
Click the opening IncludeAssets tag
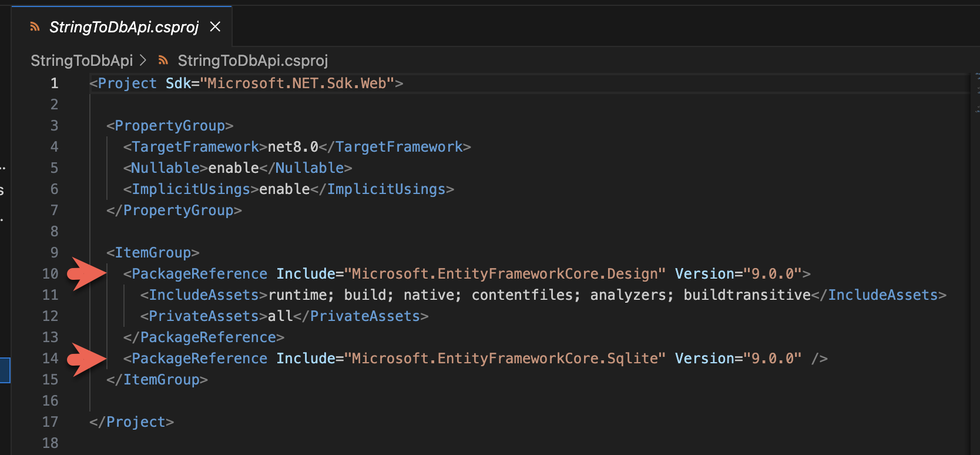204,295
